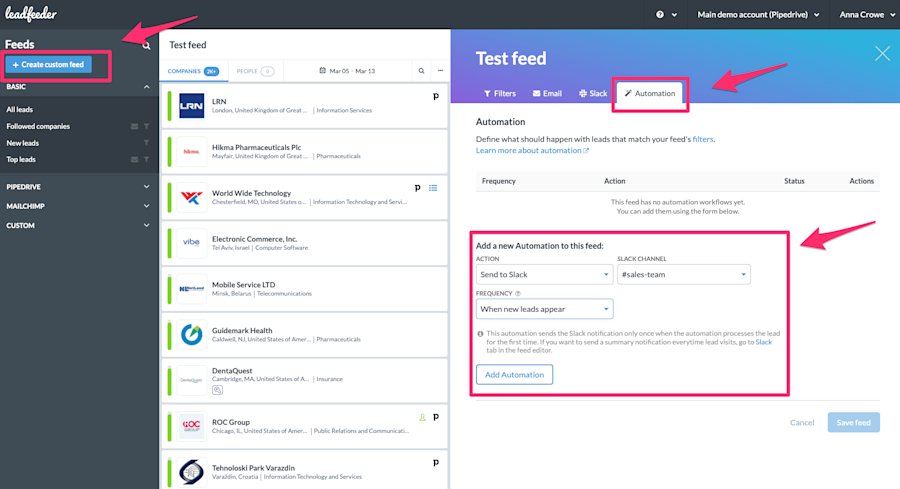Image resolution: width=900 pixels, height=489 pixels.
Task: Click envelope icon next to Top leads
Action: click(134, 160)
